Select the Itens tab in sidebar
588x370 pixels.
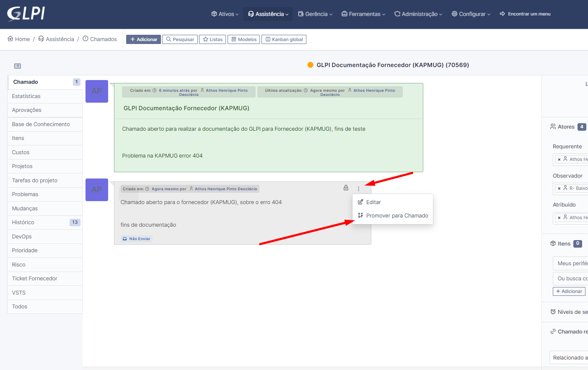pos(45,138)
